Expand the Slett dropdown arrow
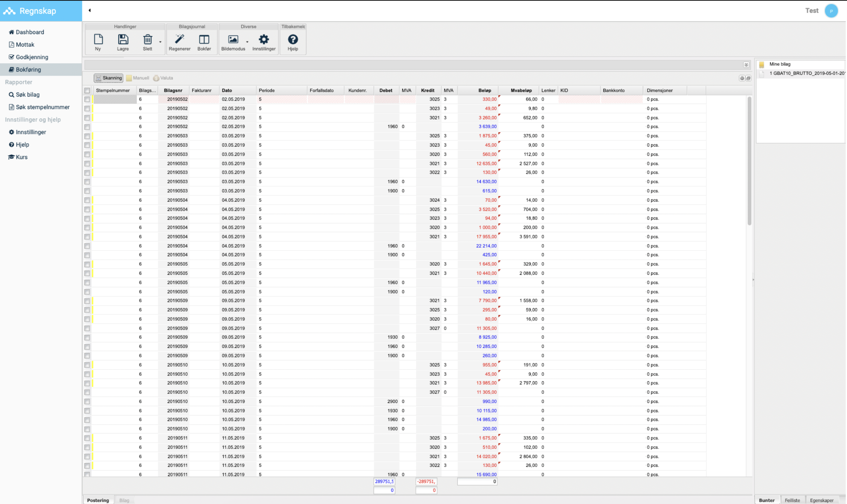The width and height of the screenshot is (847, 504). [x=161, y=42]
